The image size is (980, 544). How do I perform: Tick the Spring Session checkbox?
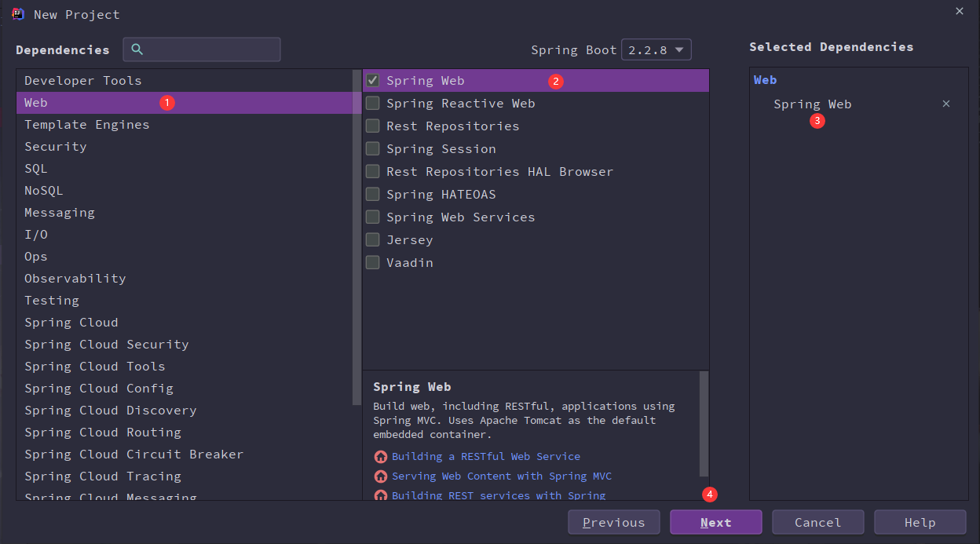coord(373,148)
